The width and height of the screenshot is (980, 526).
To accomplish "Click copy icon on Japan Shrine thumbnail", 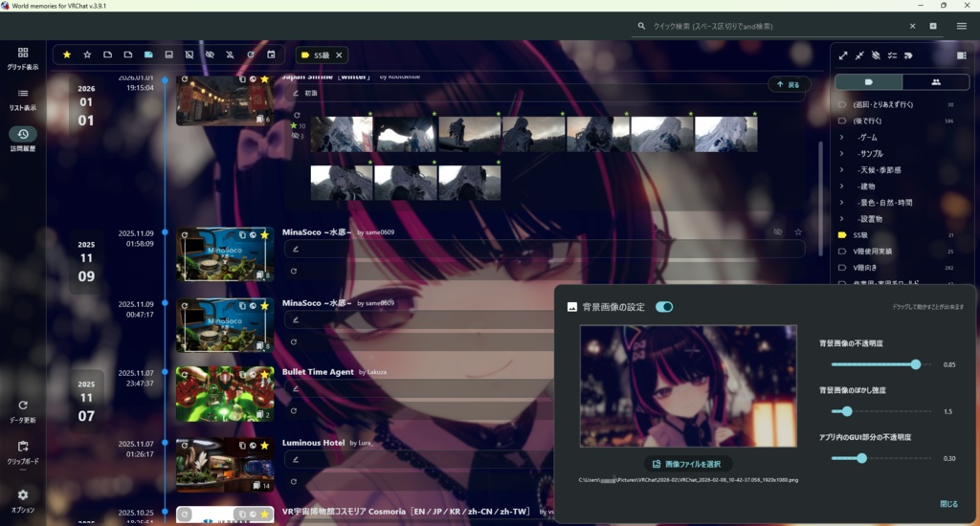I will [242, 79].
